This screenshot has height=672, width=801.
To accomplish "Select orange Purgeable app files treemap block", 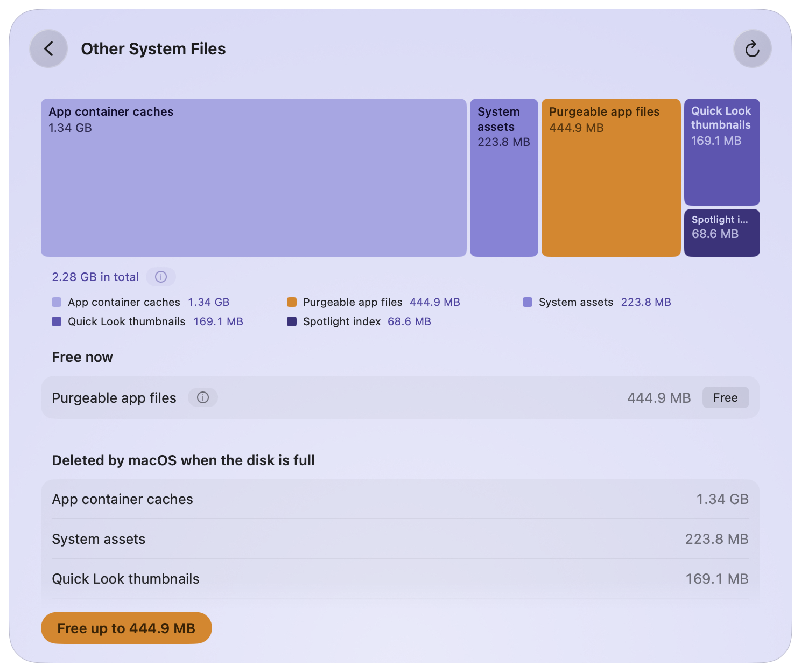I will (611, 178).
